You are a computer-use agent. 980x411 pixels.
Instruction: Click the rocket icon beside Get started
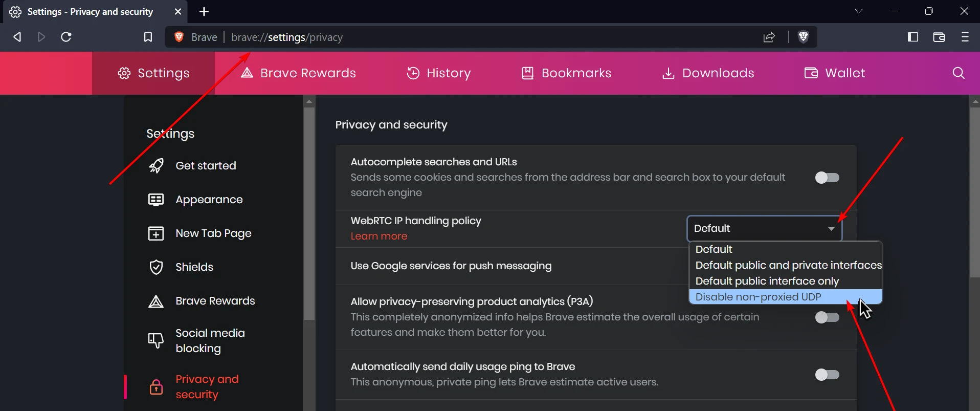(x=156, y=166)
